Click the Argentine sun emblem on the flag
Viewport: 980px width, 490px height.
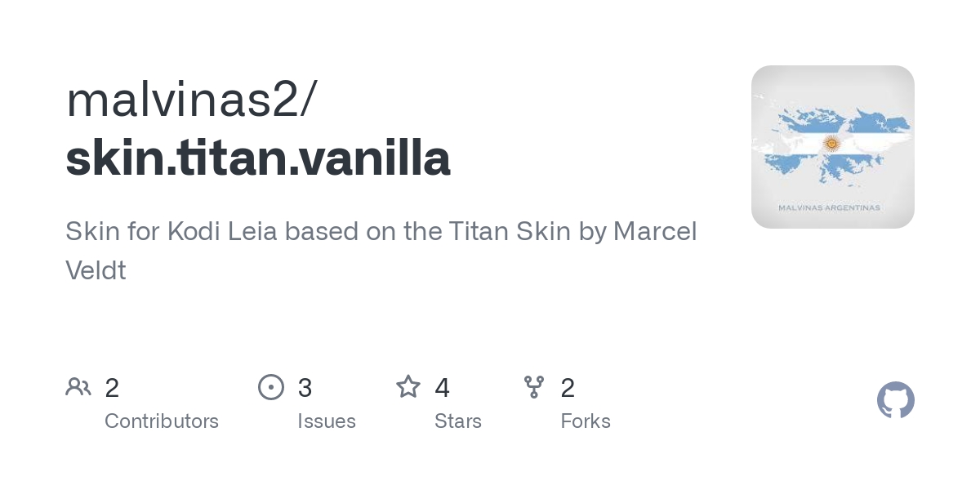[x=831, y=145]
